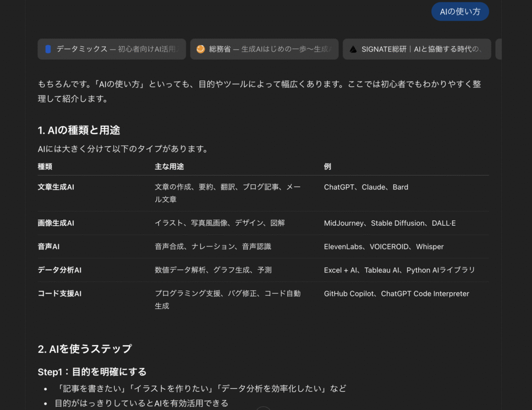Click the 画像生成AI row label
The width and height of the screenshot is (532, 410).
(56, 223)
